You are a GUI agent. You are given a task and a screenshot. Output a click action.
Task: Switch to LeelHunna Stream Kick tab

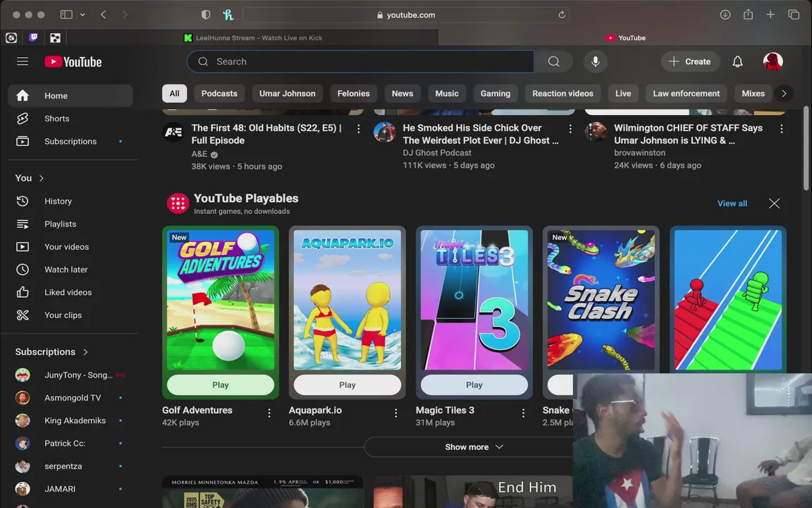[253, 38]
